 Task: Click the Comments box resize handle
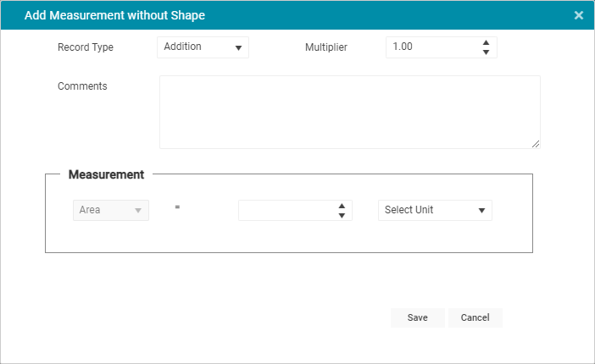pyautogui.click(x=536, y=144)
